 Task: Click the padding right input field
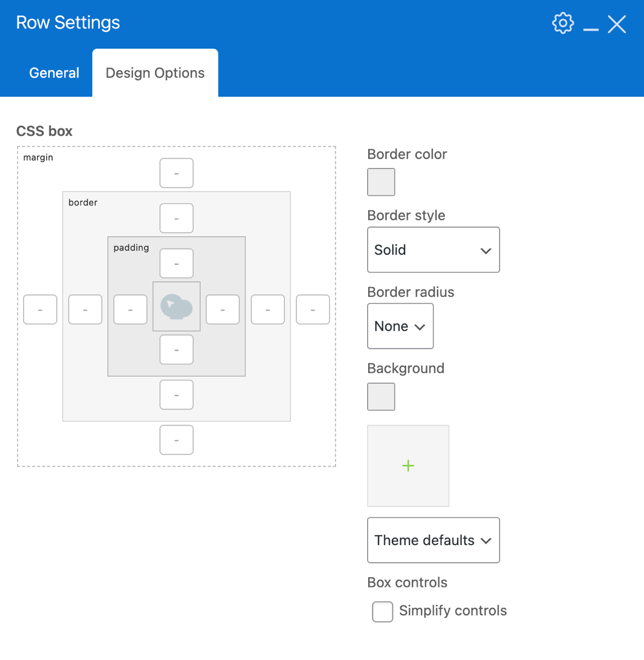coord(223,310)
